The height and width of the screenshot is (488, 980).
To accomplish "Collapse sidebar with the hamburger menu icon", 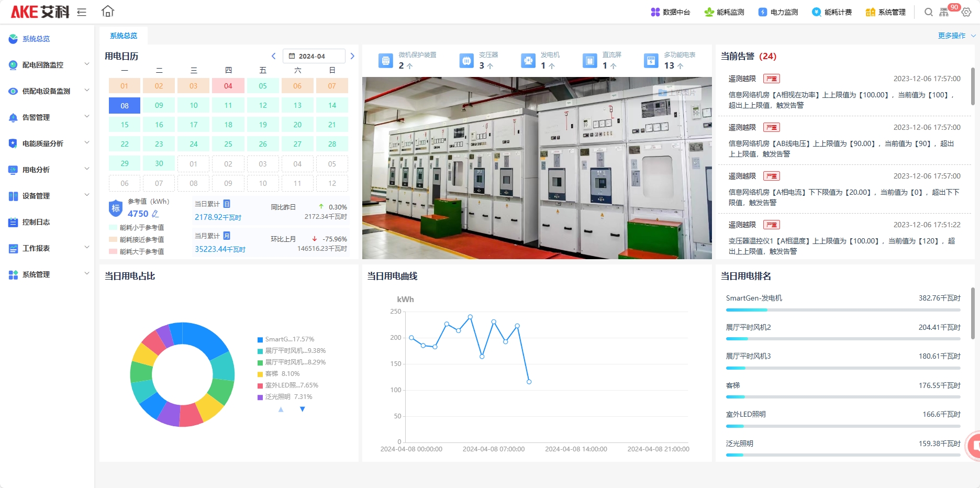I will [82, 12].
